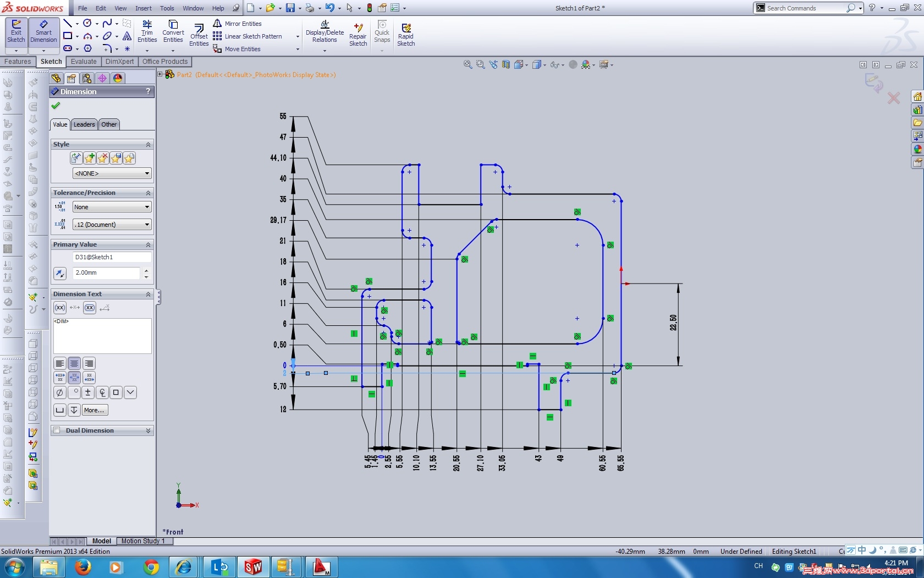
Task: Select the Circle sketch tool
Action: click(x=87, y=23)
